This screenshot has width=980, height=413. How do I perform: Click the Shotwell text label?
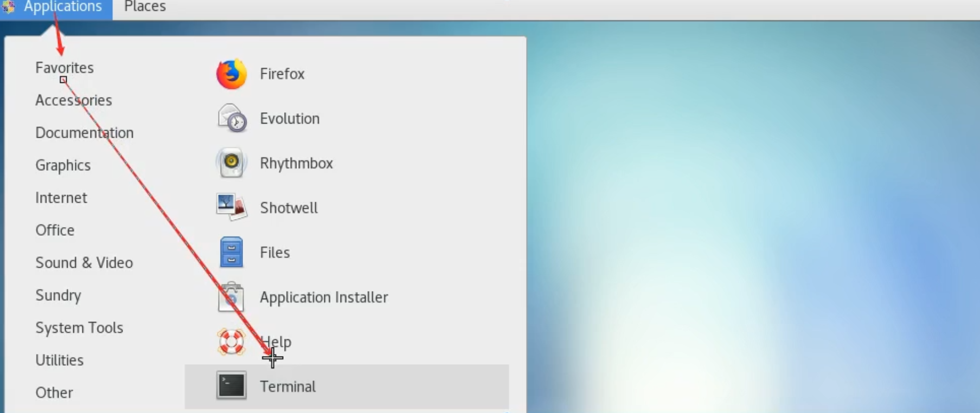coord(289,208)
